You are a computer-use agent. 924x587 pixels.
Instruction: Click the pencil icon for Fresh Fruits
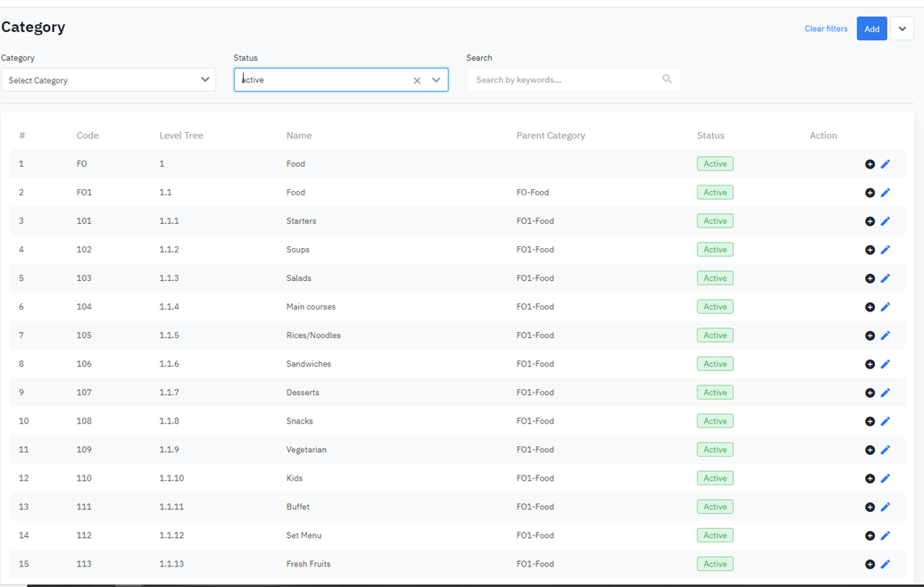[x=886, y=564]
